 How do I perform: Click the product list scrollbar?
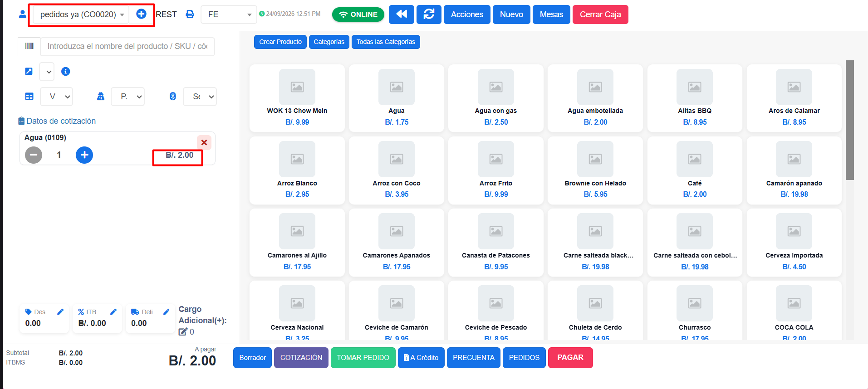850,120
